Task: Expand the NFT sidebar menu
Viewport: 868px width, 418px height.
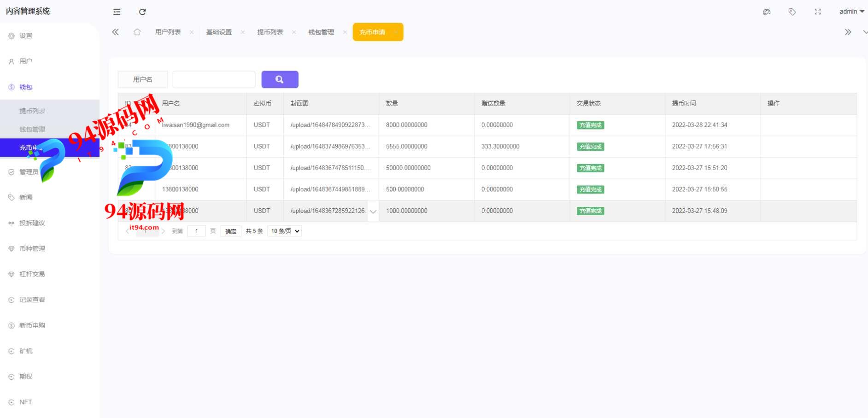Action: [50, 402]
